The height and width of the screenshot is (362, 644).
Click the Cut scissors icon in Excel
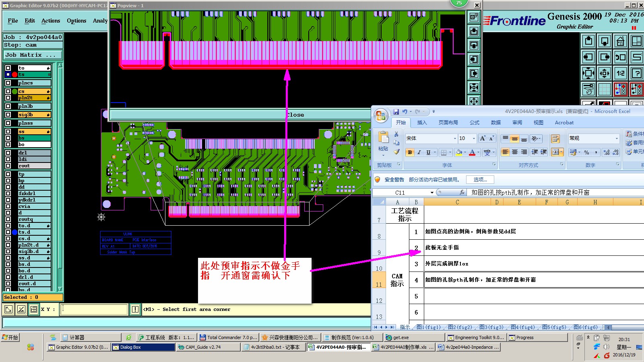(x=396, y=134)
